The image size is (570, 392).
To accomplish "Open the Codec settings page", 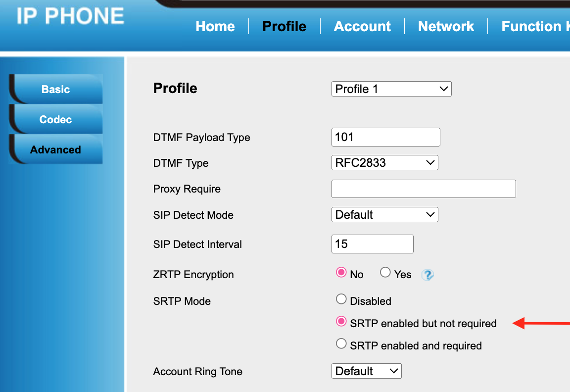I will (x=56, y=119).
